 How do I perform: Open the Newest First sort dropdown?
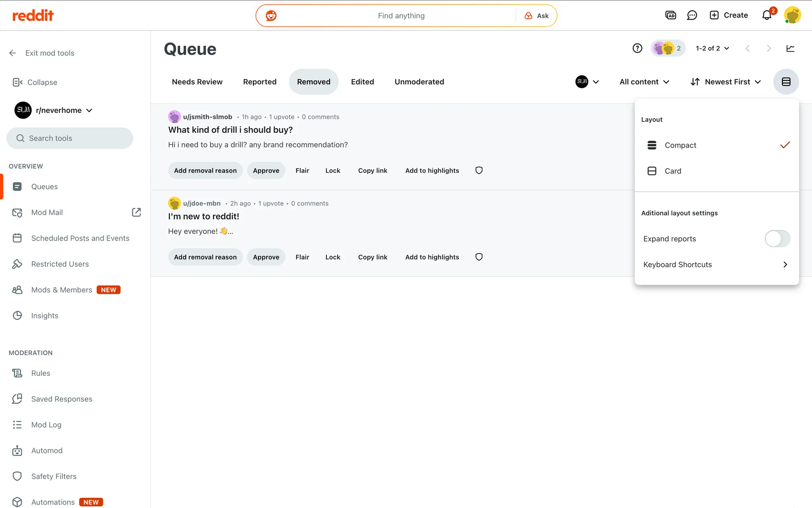[726, 82]
